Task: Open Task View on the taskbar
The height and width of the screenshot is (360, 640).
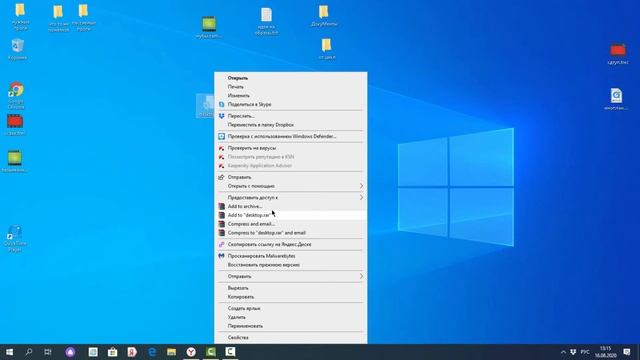Action: pyautogui.click(x=48, y=352)
